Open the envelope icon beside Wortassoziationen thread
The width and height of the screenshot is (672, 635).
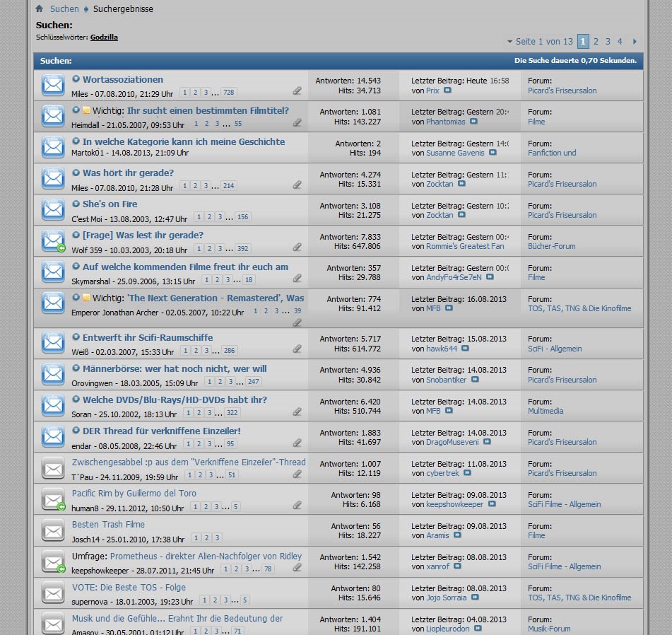tap(53, 86)
